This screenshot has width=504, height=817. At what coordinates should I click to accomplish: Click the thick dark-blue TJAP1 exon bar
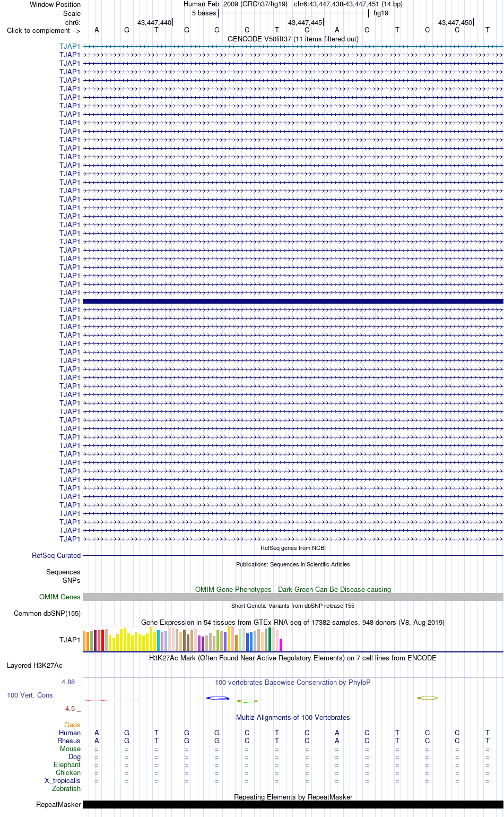(293, 301)
